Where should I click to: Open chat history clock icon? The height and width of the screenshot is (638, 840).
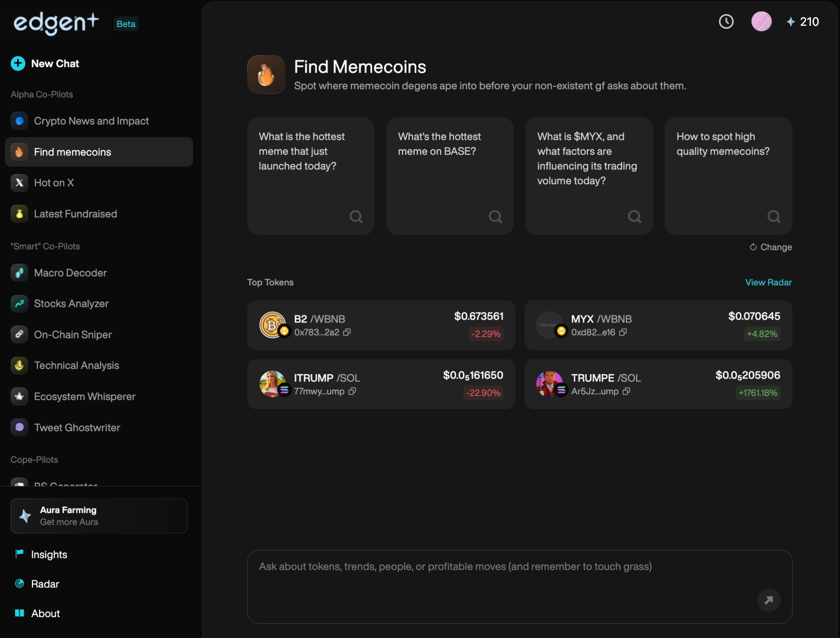pyautogui.click(x=726, y=22)
